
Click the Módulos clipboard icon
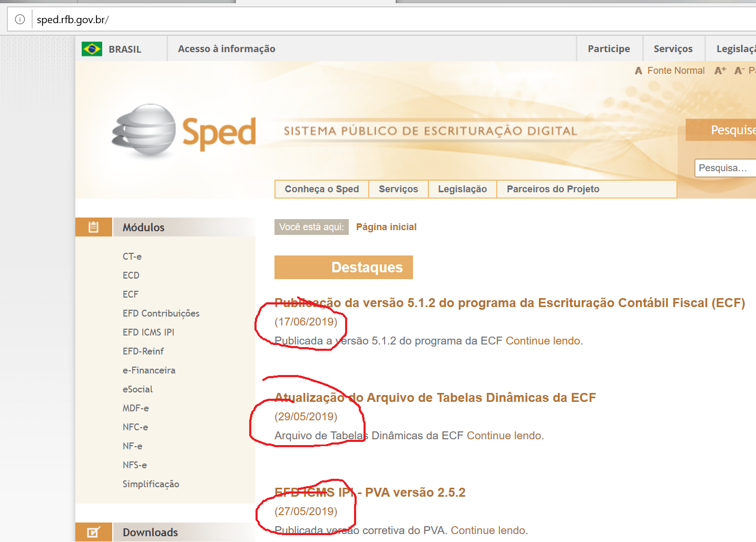[x=94, y=227]
